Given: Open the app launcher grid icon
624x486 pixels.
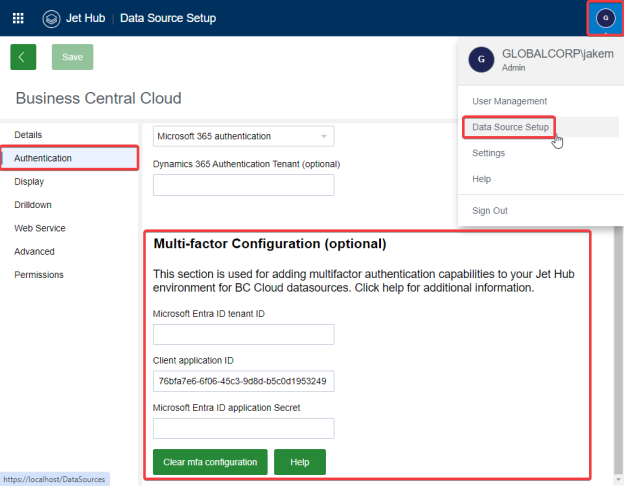Looking at the screenshot, I should pyautogui.click(x=18, y=18).
